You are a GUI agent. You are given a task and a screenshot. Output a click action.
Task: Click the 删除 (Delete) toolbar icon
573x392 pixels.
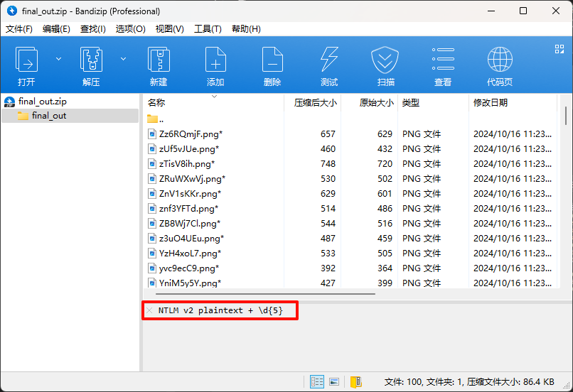point(272,60)
